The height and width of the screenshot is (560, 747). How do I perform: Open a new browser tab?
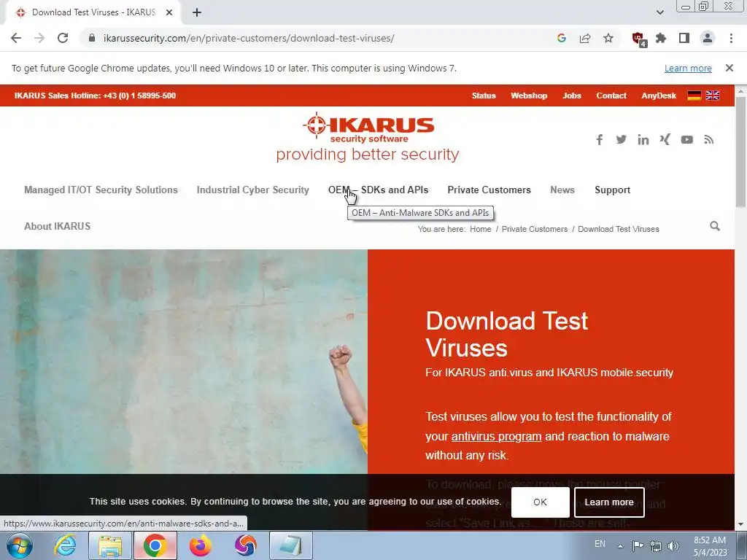(x=197, y=13)
